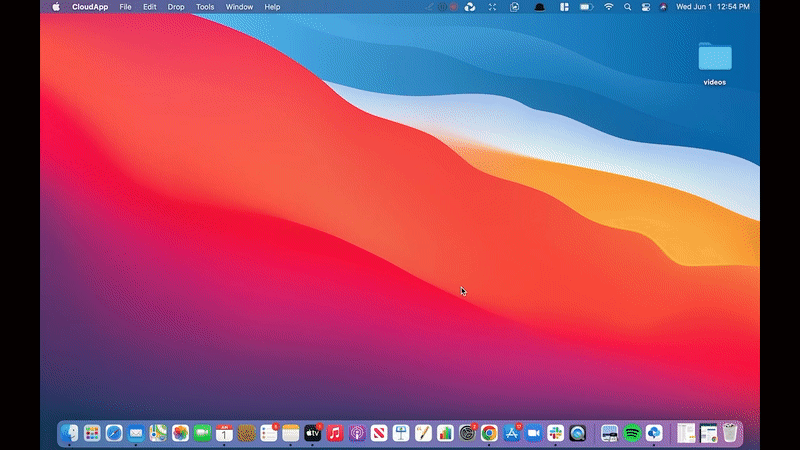The height and width of the screenshot is (450, 800).
Task: Click the Siri icon in menu bar
Action: coord(663,7)
